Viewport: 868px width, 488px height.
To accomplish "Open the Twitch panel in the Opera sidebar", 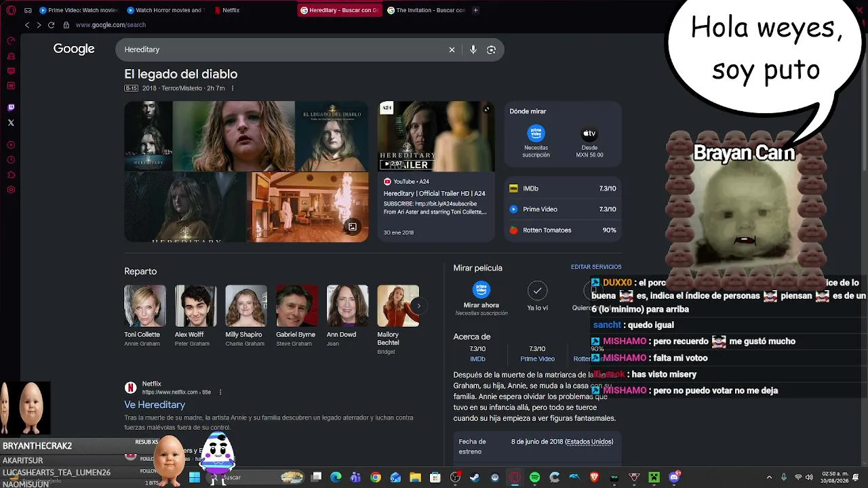I will [11, 107].
